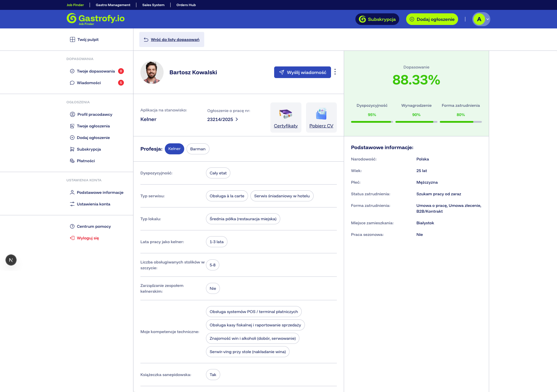Viewport: 557px width, 392px height.
Task: Open the three-dot candidate options menu
Action: coord(335,72)
